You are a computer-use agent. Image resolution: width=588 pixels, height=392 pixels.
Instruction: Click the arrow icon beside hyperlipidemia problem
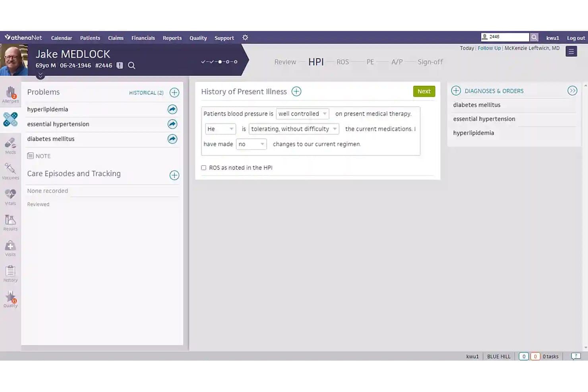[172, 109]
